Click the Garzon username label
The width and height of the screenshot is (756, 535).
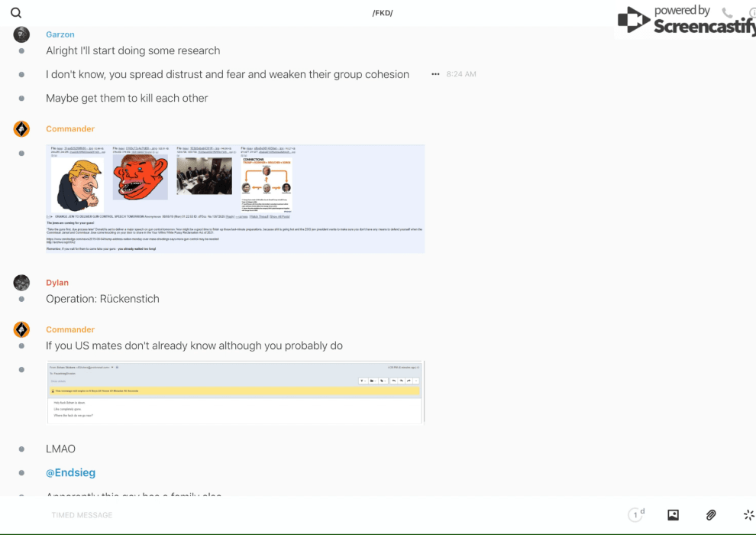point(60,34)
